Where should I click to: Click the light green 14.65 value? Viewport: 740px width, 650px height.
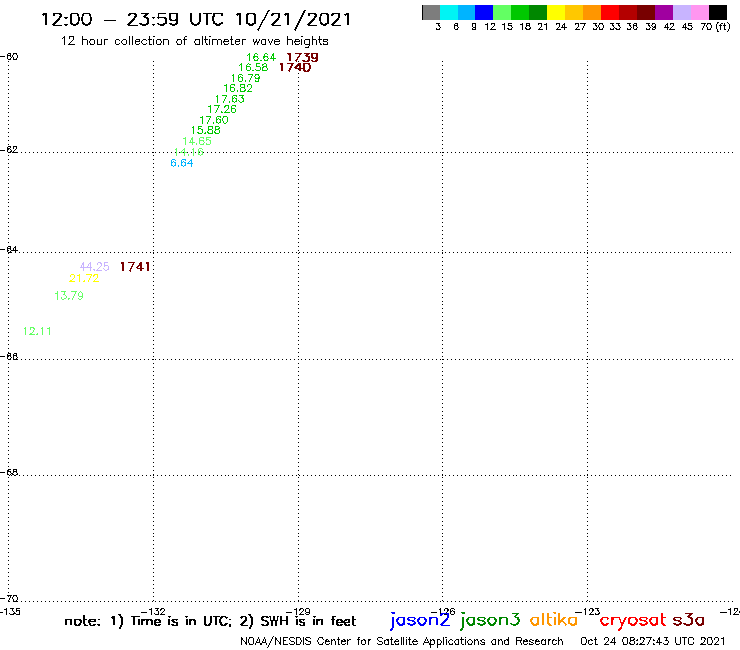(197, 141)
